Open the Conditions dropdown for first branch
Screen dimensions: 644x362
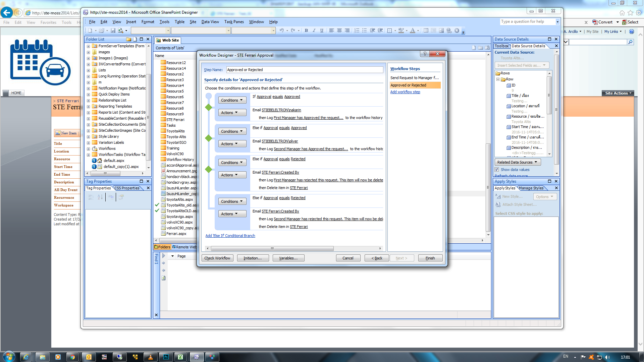(x=232, y=100)
